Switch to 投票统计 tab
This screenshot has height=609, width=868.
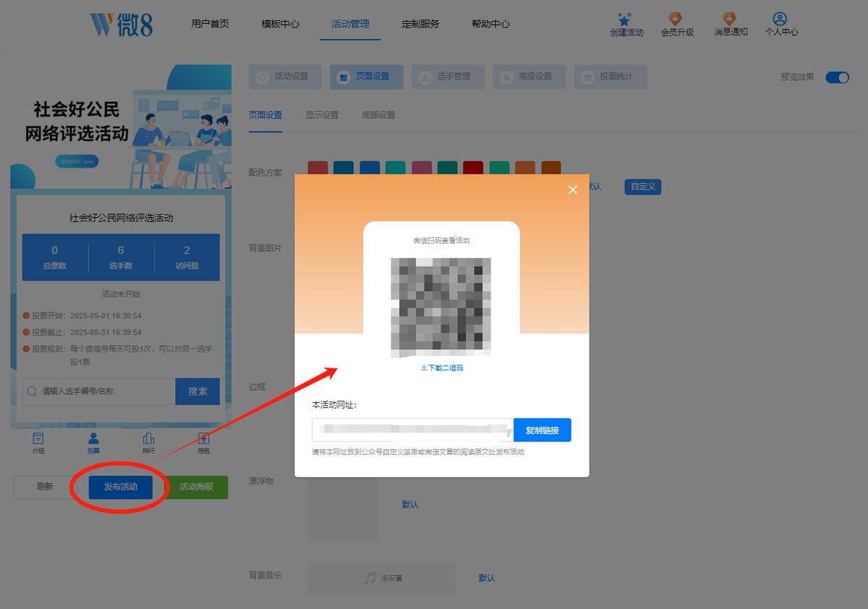tap(610, 77)
